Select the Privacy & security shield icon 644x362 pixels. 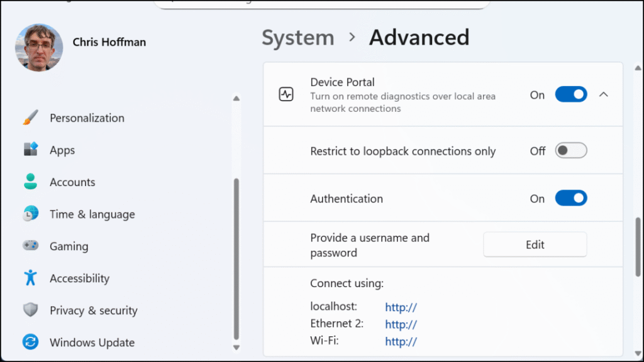click(30, 310)
